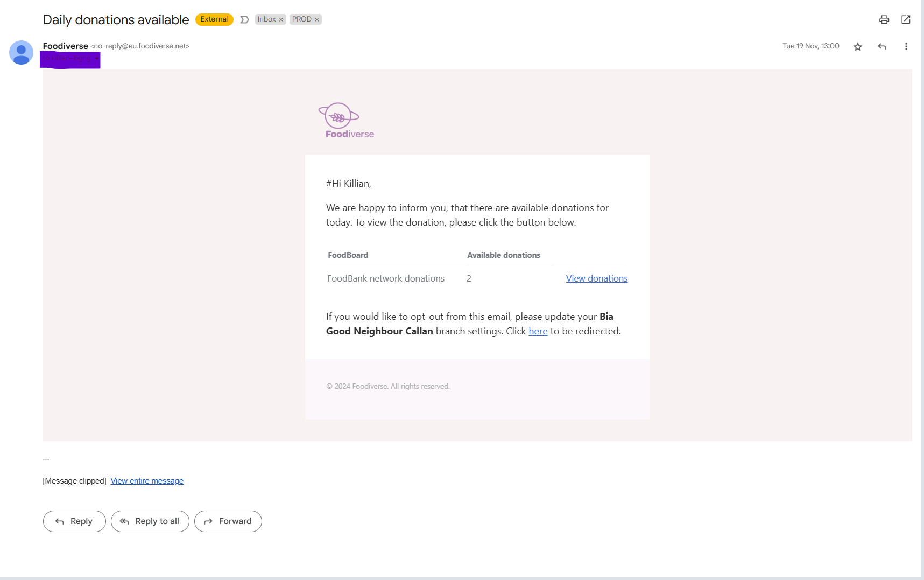Click the Forward button
The height and width of the screenshot is (580, 924).
click(x=228, y=521)
